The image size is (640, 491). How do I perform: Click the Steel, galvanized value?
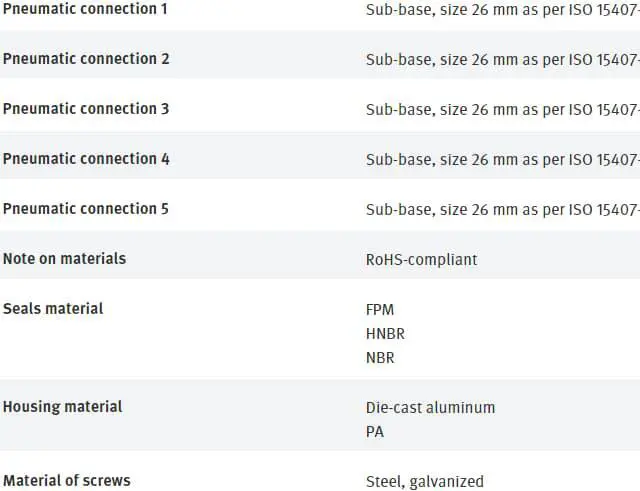(x=424, y=482)
